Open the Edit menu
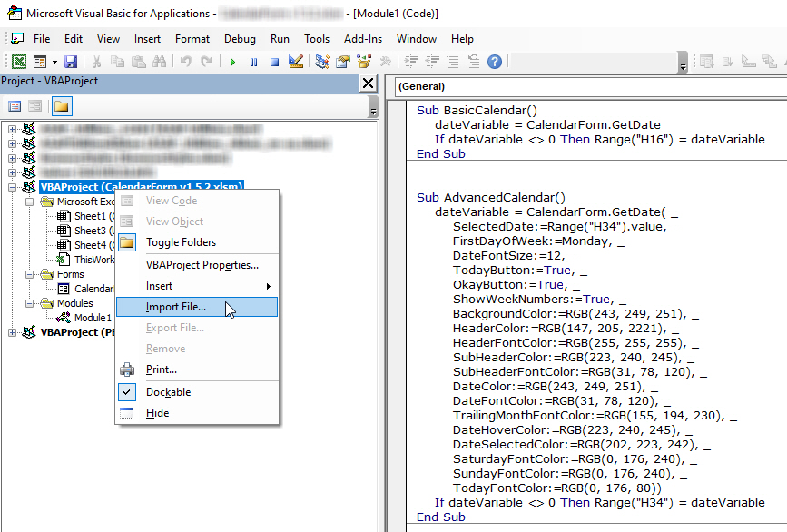The width and height of the screenshot is (787, 532). pyautogui.click(x=74, y=39)
